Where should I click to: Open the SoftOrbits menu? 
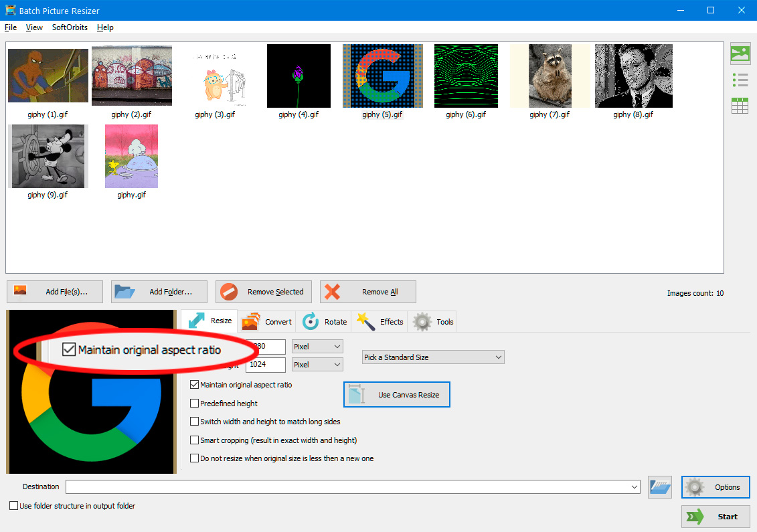pos(70,27)
